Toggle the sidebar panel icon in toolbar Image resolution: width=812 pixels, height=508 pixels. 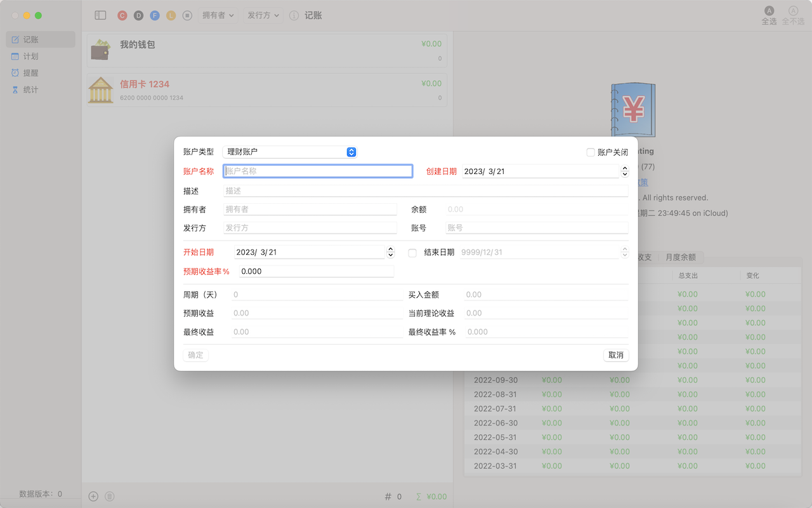(x=100, y=15)
